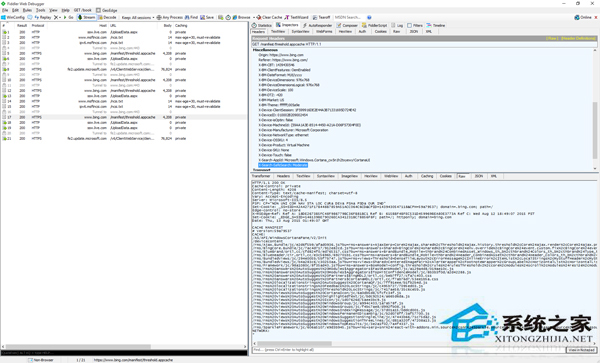This screenshot has width=600, height=363.
Task: Click the Any Process target icon
Action: [x=159, y=17]
